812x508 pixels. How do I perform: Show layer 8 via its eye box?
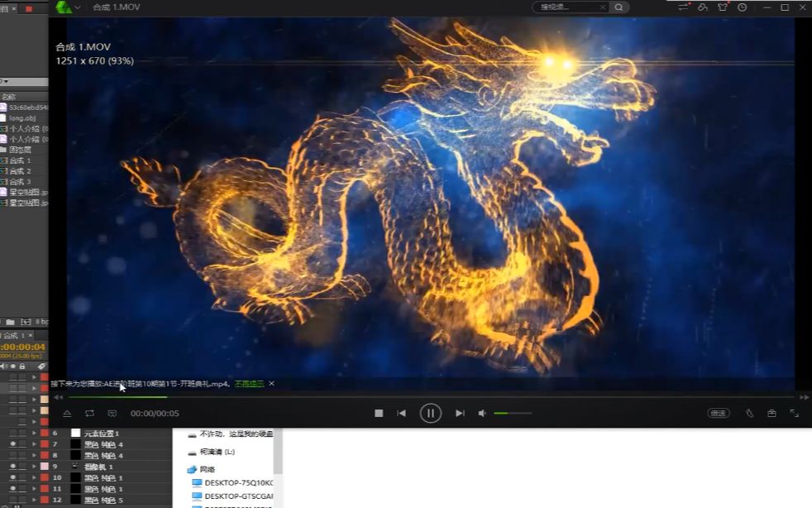point(13,456)
